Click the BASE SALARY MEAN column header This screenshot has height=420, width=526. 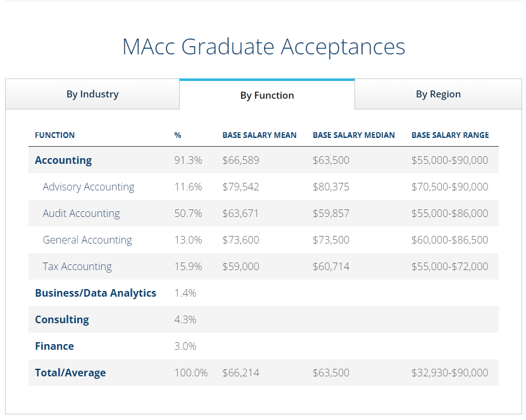[260, 135]
